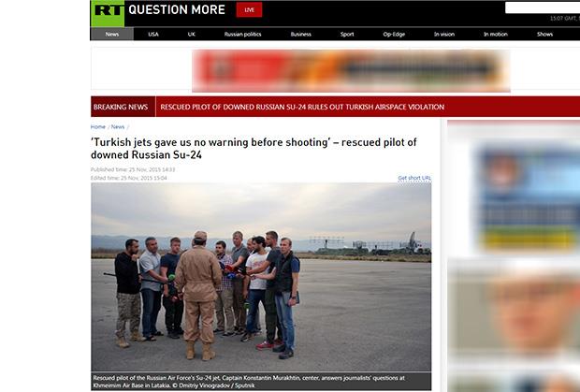Open the Sport section
Screen dimensions: 580x392
pos(347,34)
